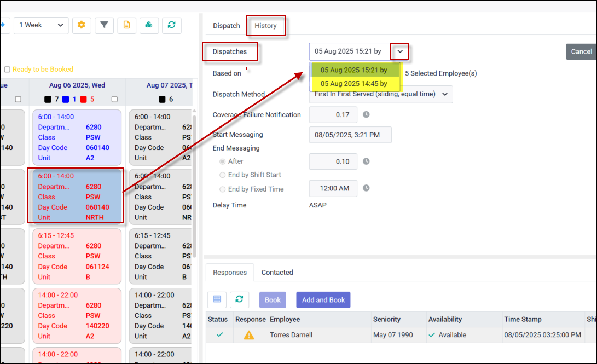Image resolution: width=597 pixels, height=364 pixels.
Task: Click the grid view icon in Responses panel
Action: click(x=217, y=299)
